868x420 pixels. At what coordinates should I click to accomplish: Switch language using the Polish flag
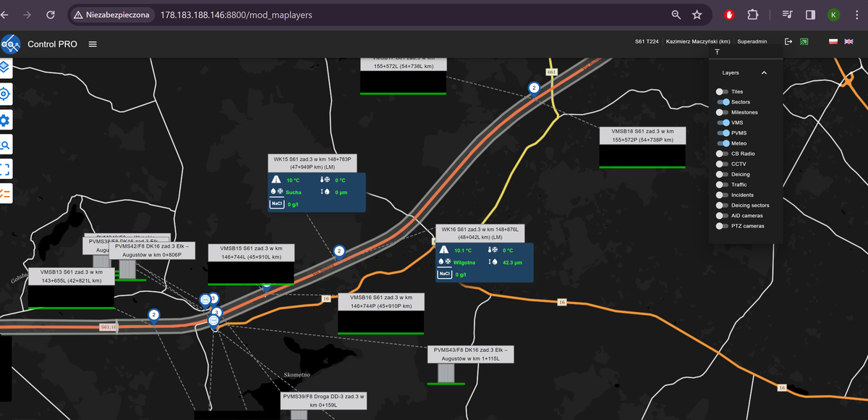pyautogui.click(x=833, y=42)
